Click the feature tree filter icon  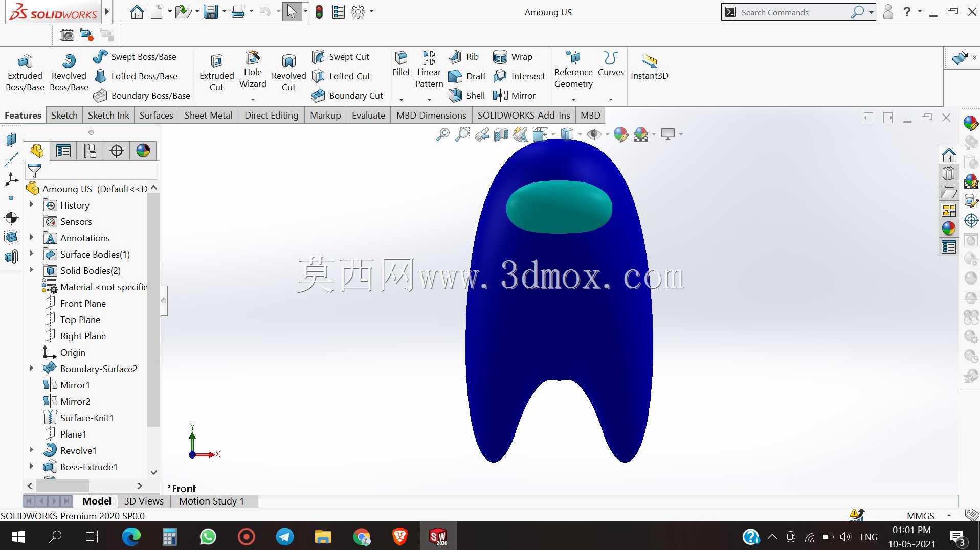tap(35, 170)
